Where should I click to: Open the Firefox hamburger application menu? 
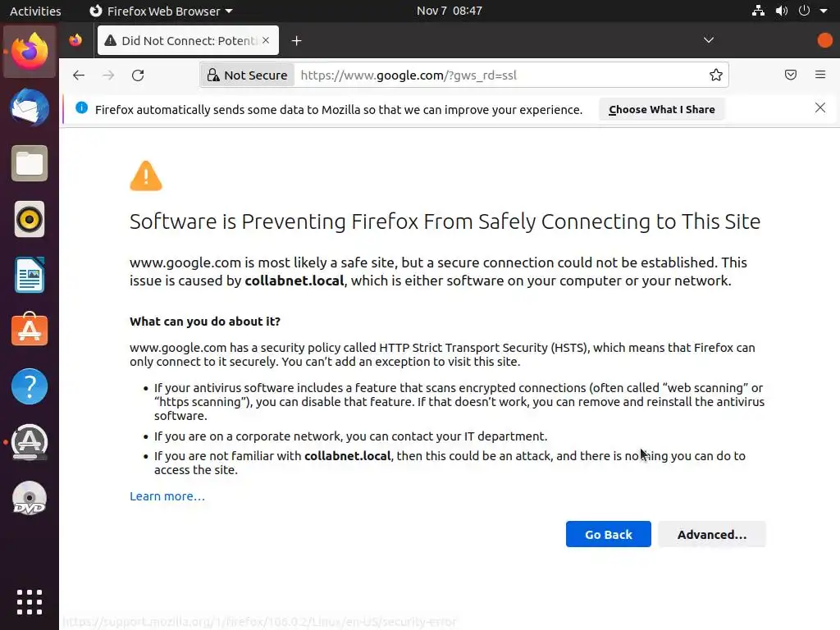(x=820, y=75)
